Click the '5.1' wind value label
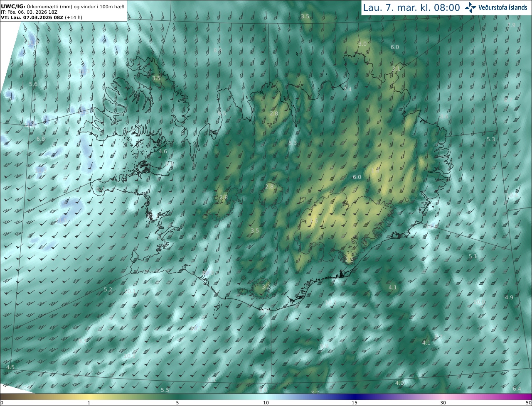Image resolution: width=532 pixels, height=406 pixels. point(473,256)
